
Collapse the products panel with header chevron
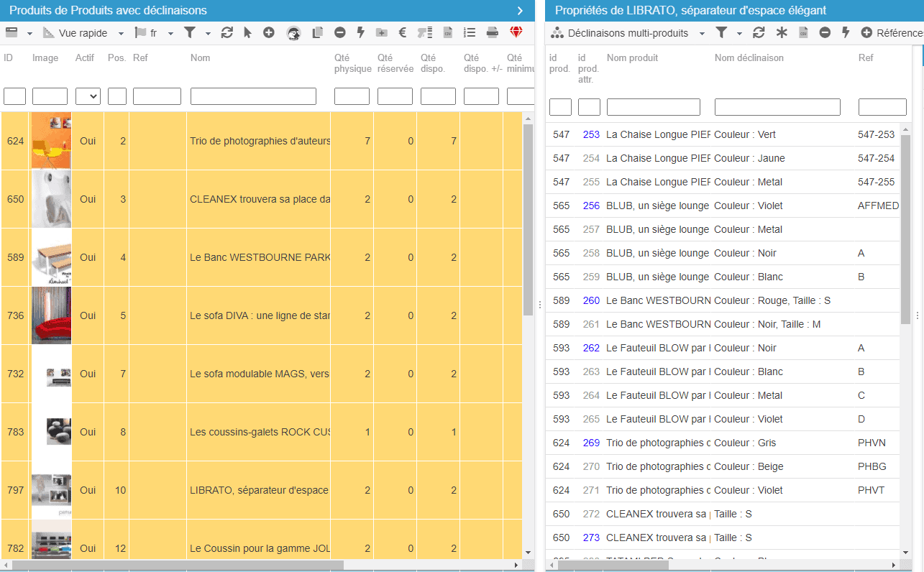520,10
